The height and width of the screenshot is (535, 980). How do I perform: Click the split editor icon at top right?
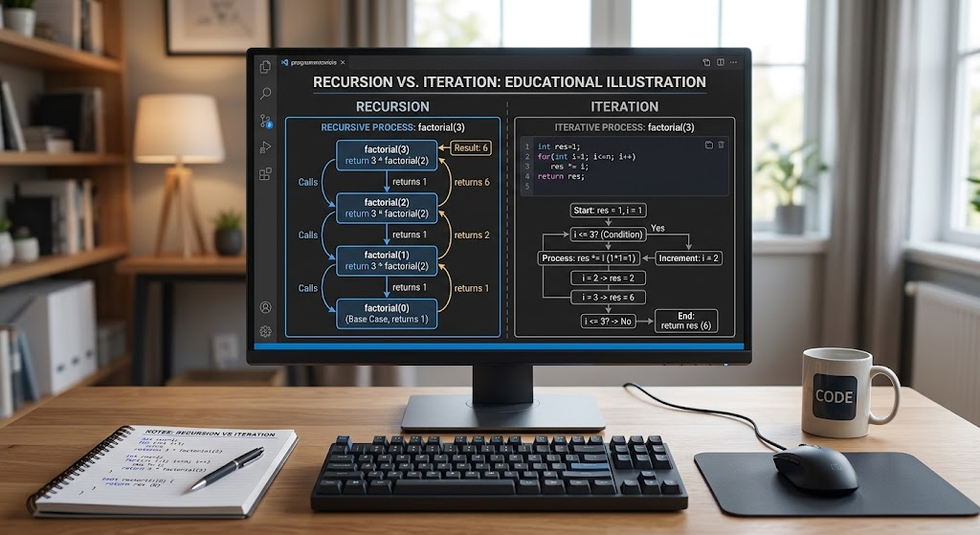coord(720,62)
